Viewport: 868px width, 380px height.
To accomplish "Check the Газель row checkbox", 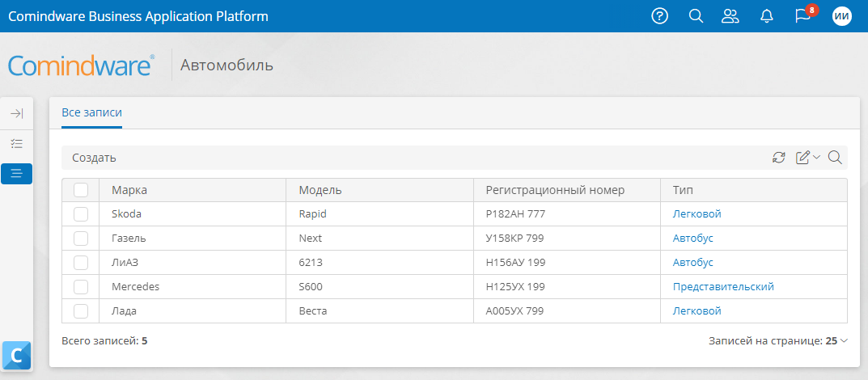I will pyautogui.click(x=81, y=239).
